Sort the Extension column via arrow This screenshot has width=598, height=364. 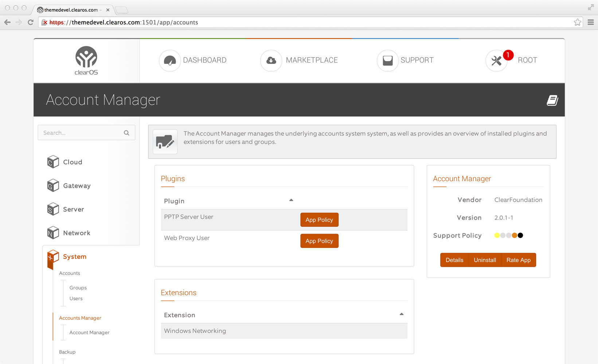pyautogui.click(x=402, y=314)
